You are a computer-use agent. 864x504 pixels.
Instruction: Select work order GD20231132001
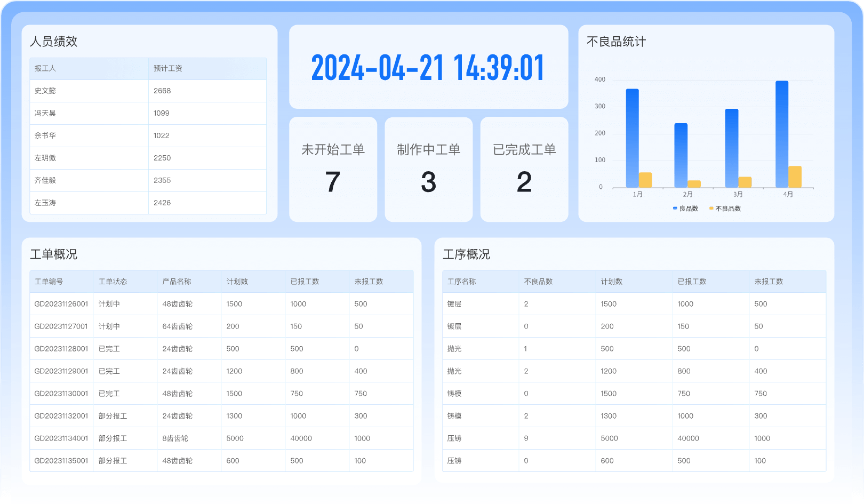tap(61, 416)
